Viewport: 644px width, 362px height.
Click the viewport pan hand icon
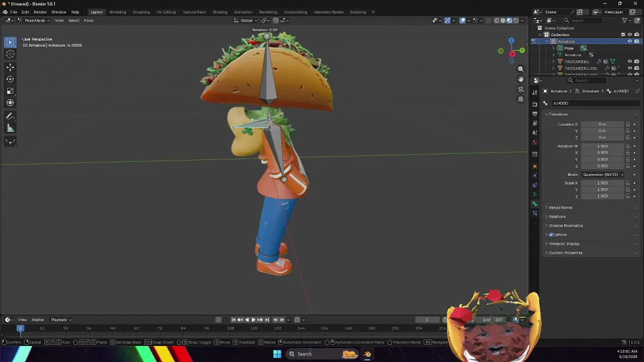521,79
